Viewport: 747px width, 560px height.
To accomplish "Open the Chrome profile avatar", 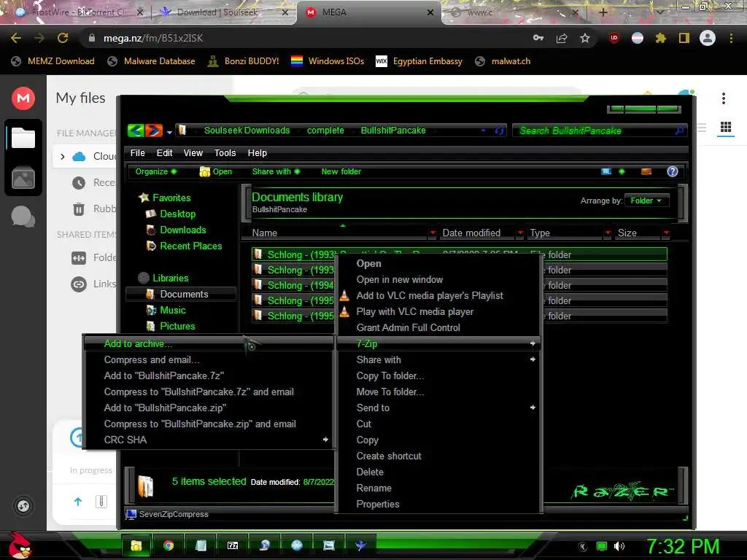I will coord(708,38).
